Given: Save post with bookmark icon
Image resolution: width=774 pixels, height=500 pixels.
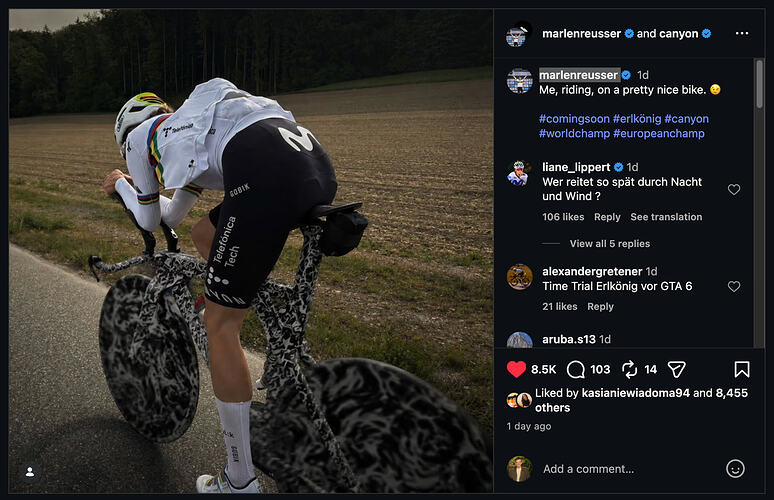Looking at the screenshot, I should point(741,369).
